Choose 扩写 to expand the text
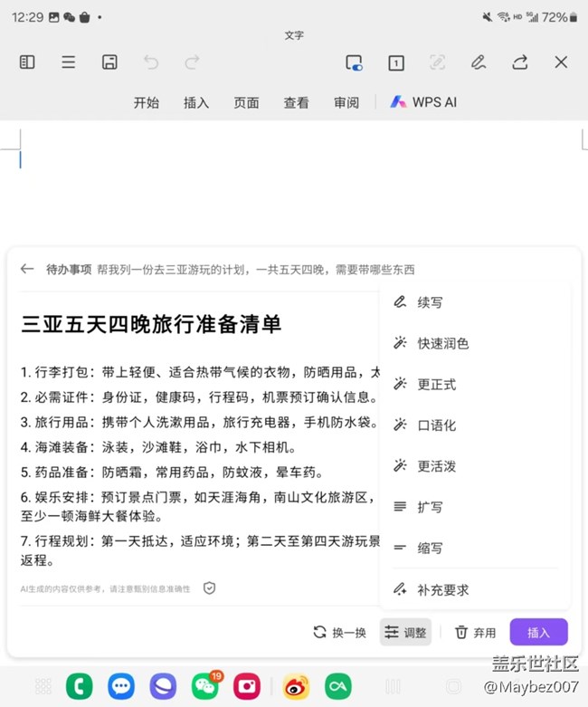This screenshot has height=707, width=588. (x=475, y=507)
